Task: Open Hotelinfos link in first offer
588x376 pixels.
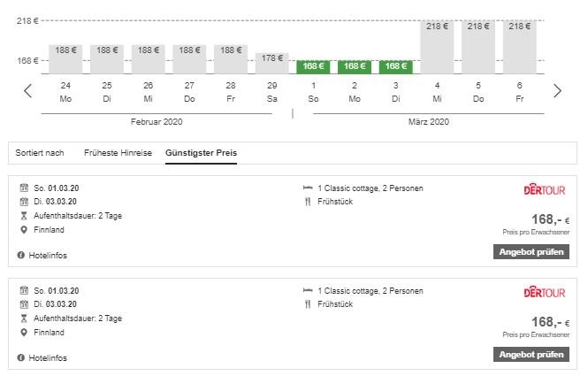Action: click(x=48, y=255)
